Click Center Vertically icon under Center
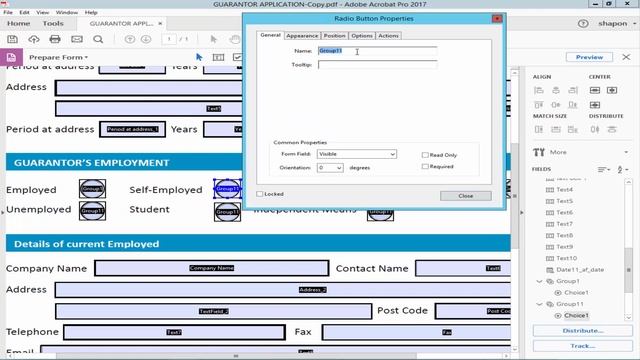640x360 pixels. [x=595, y=90]
